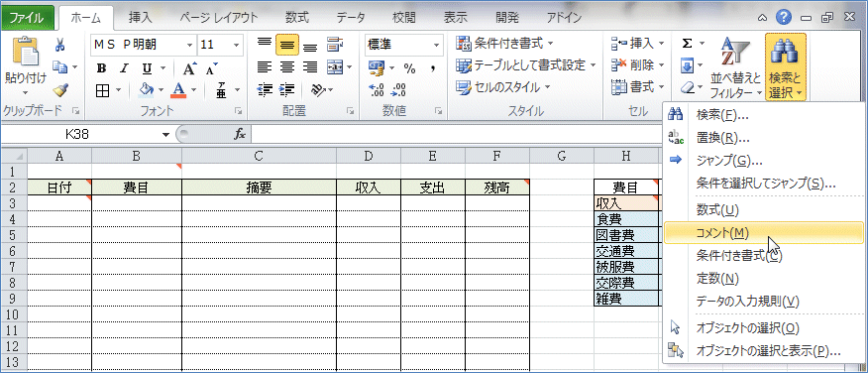
Task: Click 検索と選択 binoculars button
Action: (x=786, y=67)
